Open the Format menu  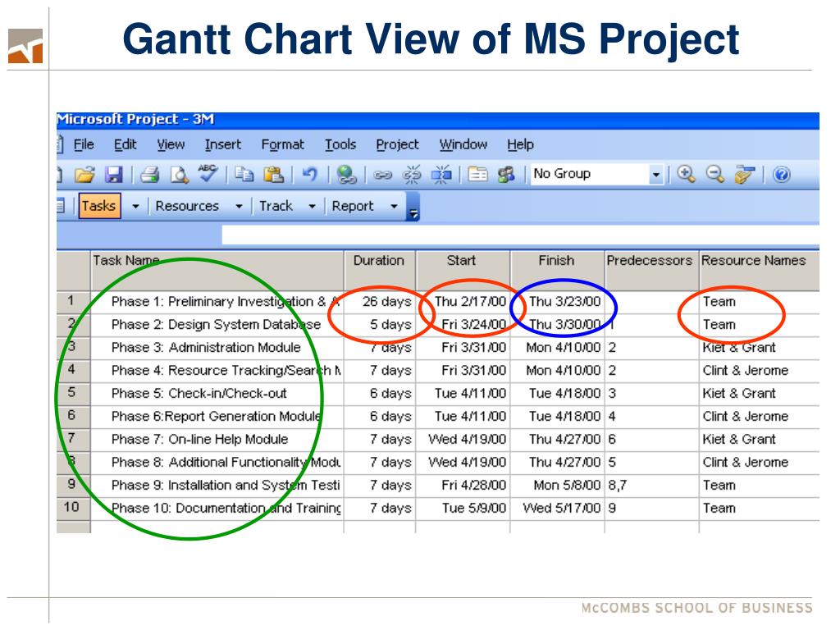coord(282,144)
